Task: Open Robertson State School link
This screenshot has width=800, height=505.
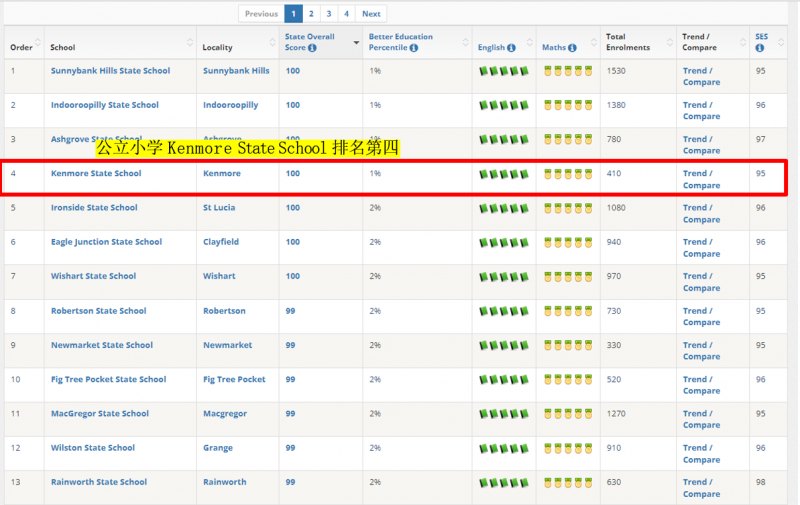Action: pos(98,311)
